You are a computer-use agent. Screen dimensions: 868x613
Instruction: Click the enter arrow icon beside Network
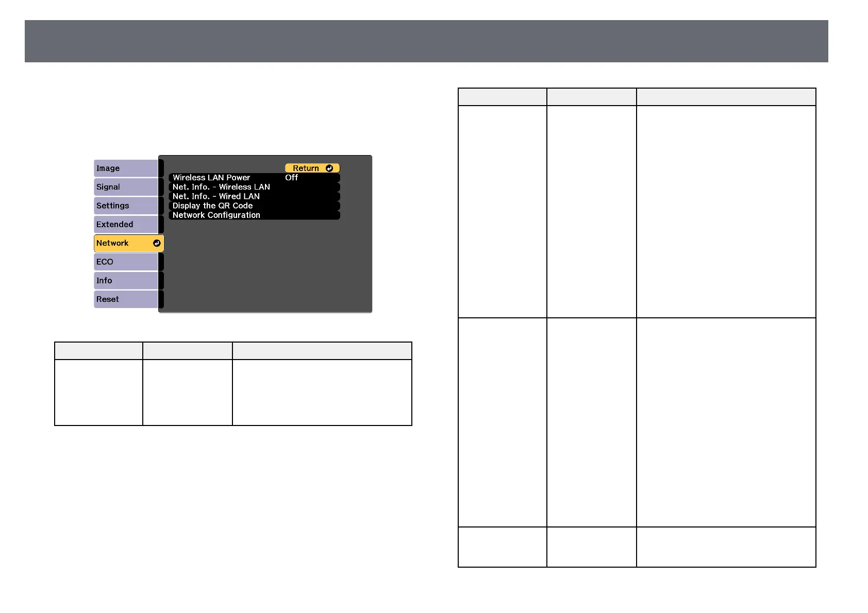(157, 243)
